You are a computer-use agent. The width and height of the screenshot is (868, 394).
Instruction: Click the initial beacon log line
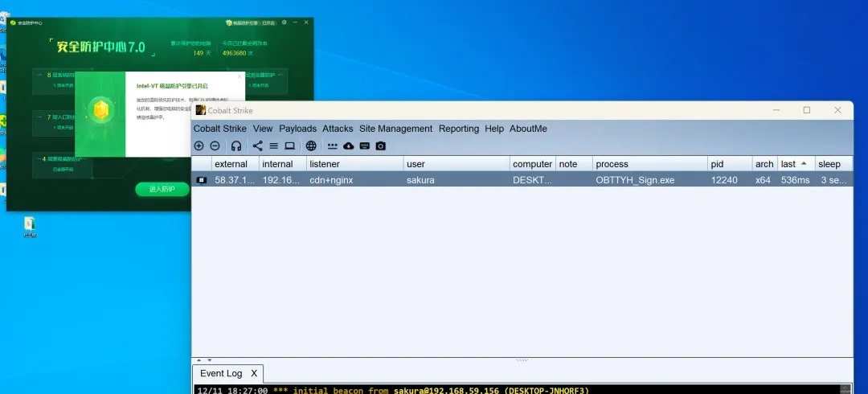(x=393, y=390)
